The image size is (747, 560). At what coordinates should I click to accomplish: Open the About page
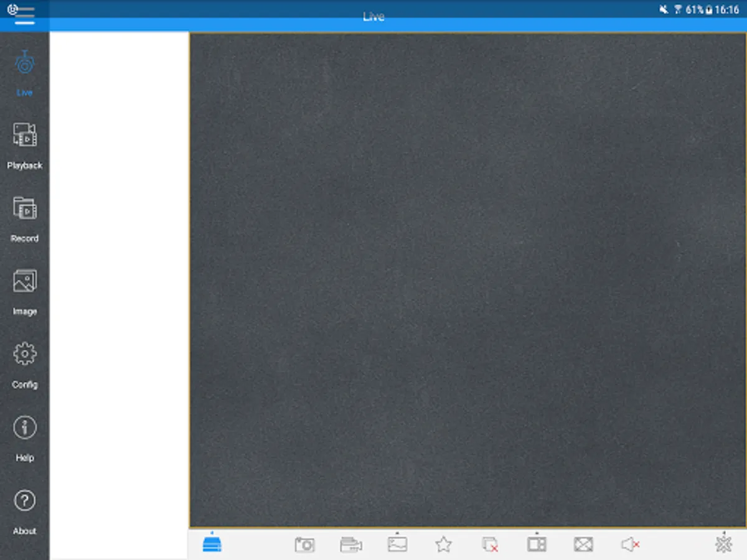25,511
